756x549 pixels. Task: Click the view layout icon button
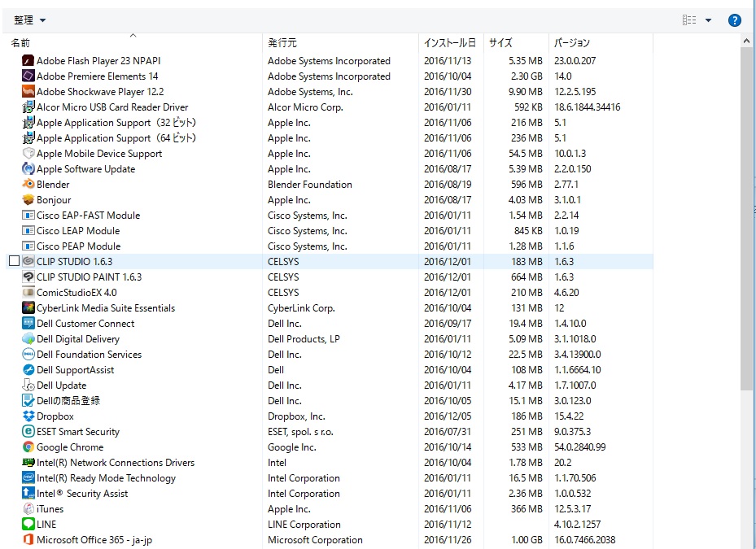coord(690,20)
